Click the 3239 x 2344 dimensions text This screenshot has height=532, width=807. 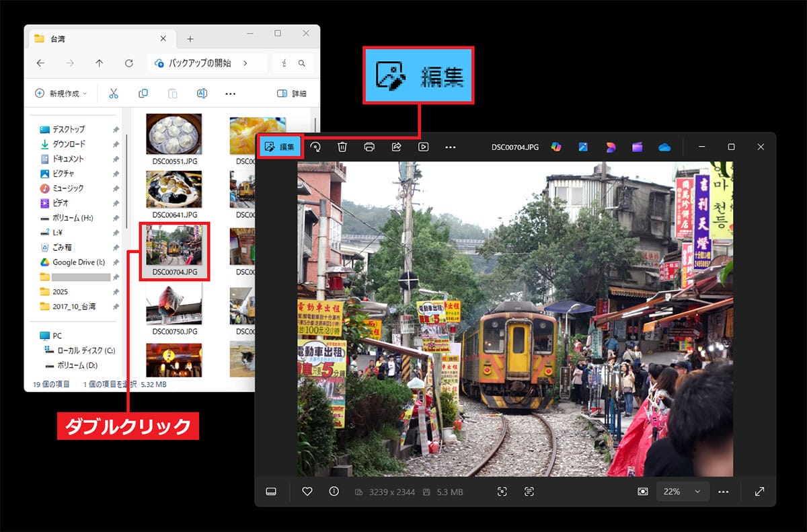392,492
